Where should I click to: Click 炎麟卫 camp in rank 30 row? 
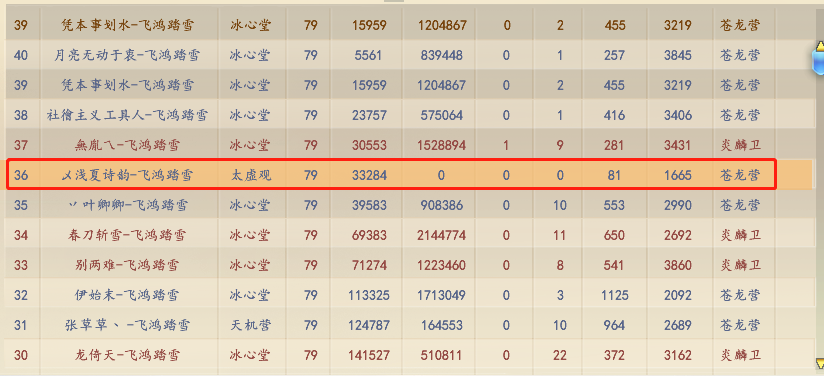pos(740,355)
